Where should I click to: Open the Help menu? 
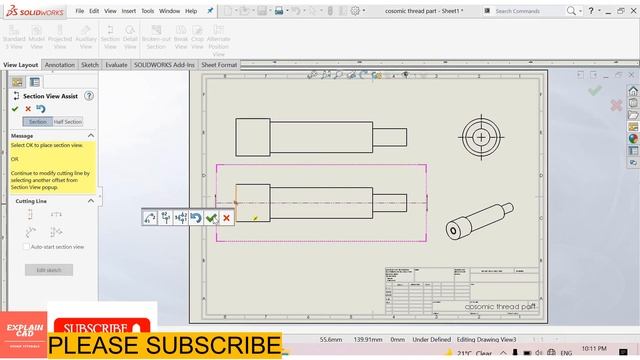(x=191, y=11)
